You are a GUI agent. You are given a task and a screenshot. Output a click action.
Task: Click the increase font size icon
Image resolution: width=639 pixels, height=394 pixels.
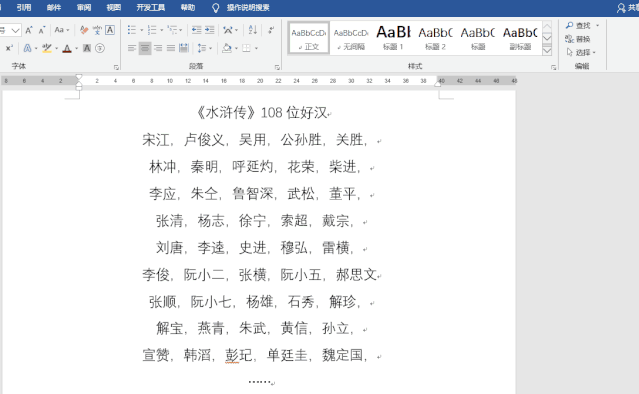(x=29, y=30)
